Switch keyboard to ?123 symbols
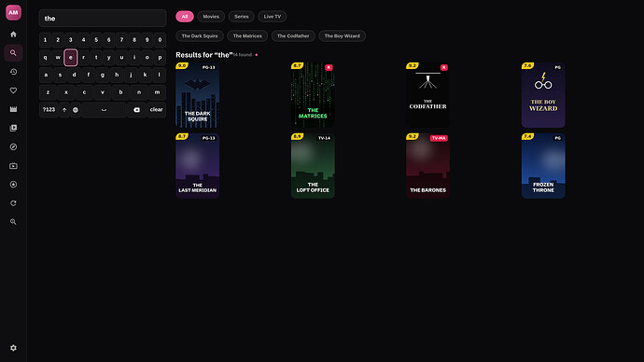 (49, 110)
